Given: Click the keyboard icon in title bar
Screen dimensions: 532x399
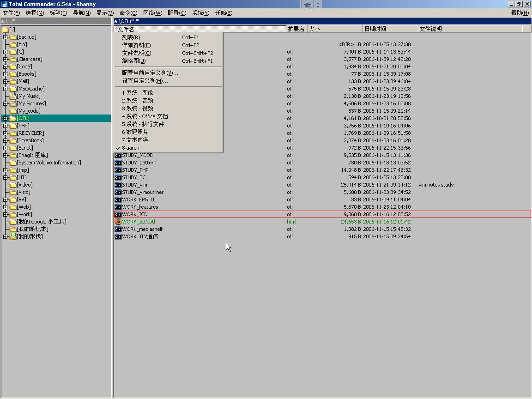Looking at the screenshot, I should (308, 5).
